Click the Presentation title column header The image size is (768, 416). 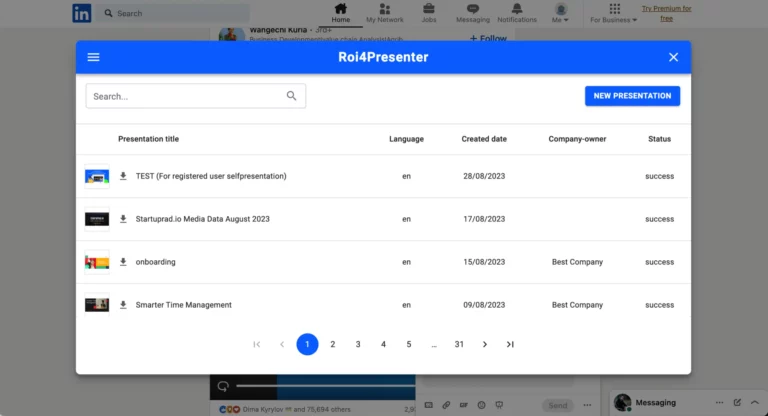(148, 139)
